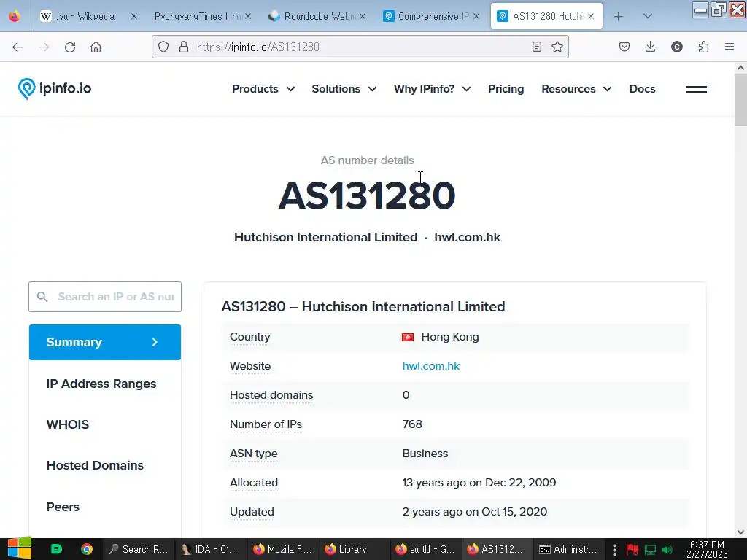Expand the Why IPinfo? menu
The height and width of the screenshot is (560, 747).
[x=432, y=89]
